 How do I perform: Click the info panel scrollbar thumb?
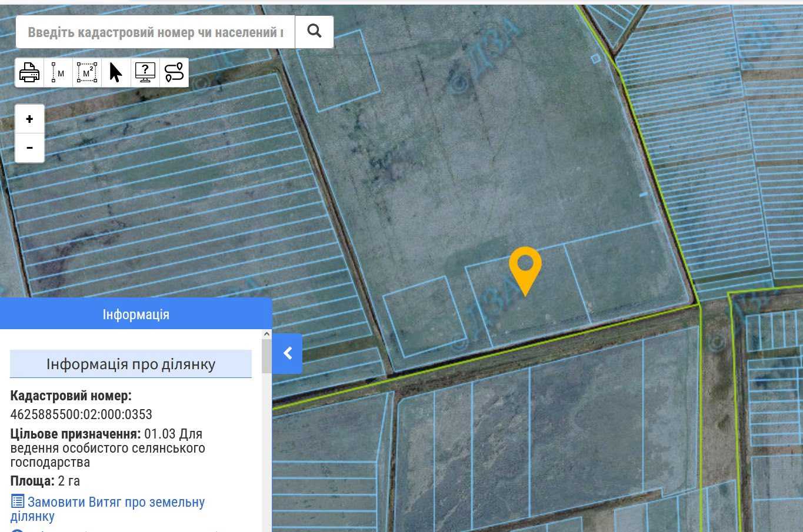(x=266, y=356)
